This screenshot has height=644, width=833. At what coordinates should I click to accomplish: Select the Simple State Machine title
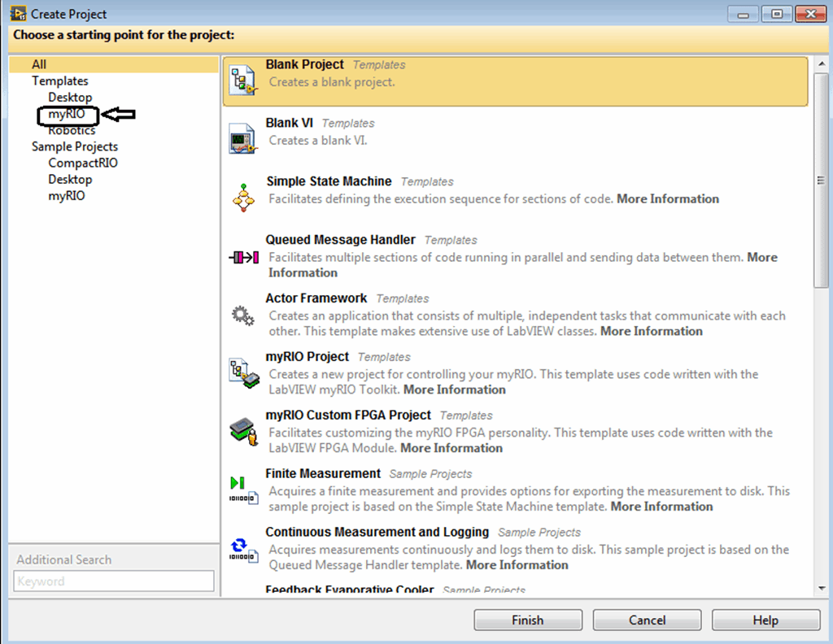pyautogui.click(x=329, y=181)
